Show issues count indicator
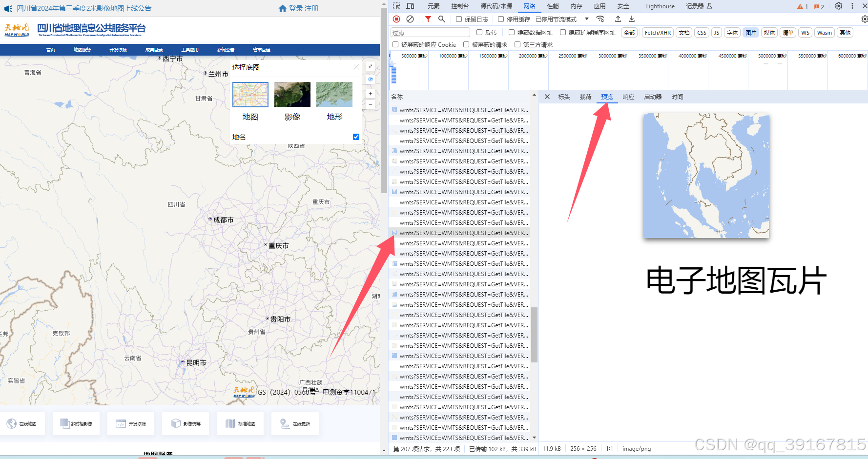The image size is (868, 459). [819, 6]
